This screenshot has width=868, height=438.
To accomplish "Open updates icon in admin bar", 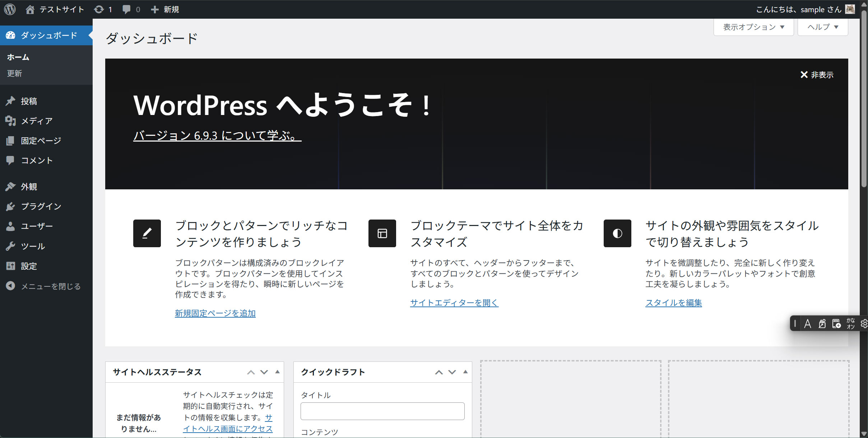I will (99, 9).
